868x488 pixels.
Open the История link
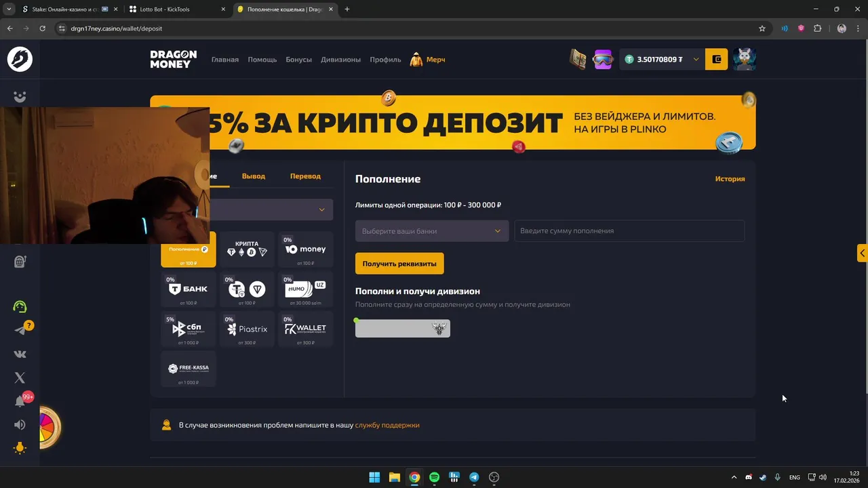click(730, 179)
